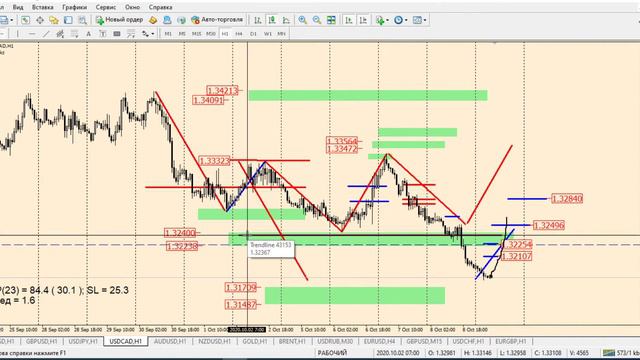The image size is (640, 360).
Task: Toggle chart auto-scroll icon
Action: coord(349,20)
